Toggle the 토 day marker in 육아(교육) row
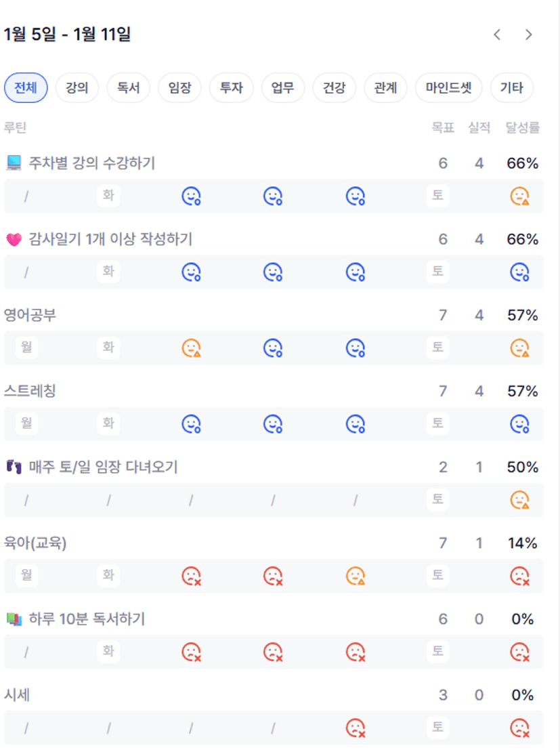560x752 pixels. [438, 576]
